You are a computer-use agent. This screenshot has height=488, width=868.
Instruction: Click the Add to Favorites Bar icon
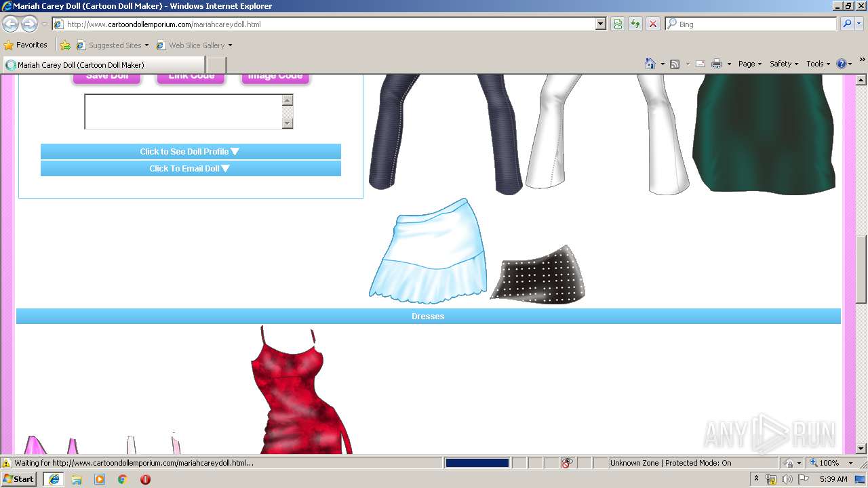(65, 45)
